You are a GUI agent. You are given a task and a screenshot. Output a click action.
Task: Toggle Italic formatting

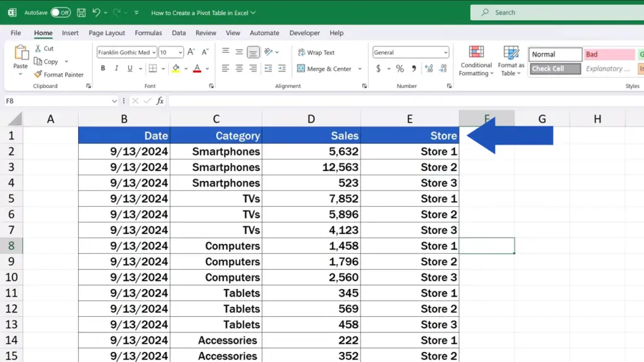coord(116,69)
